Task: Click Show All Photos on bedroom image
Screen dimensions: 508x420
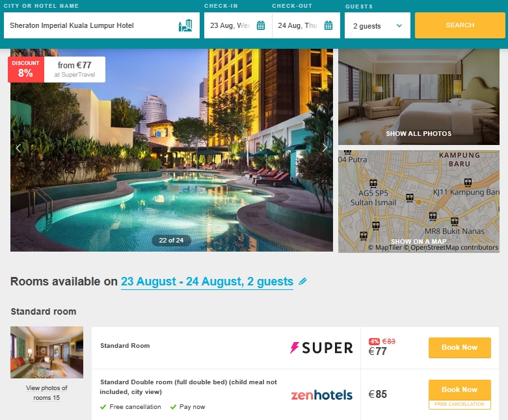Action: pos(419,133)
